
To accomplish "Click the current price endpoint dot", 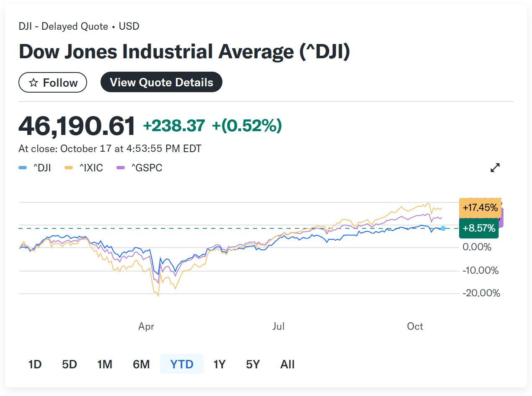I will point(443,228).
